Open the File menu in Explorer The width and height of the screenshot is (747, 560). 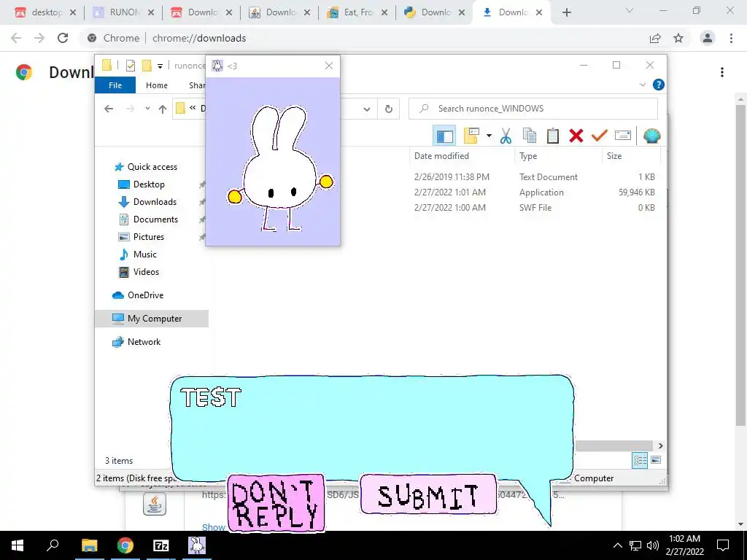(115, 85)
